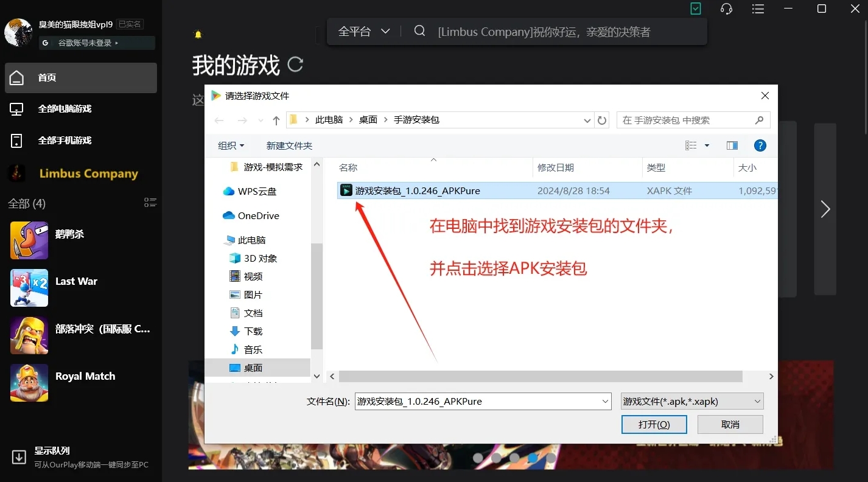The image size is (868, 482).
Task: Open the Royal Match game icon
Action: (29, 383)
